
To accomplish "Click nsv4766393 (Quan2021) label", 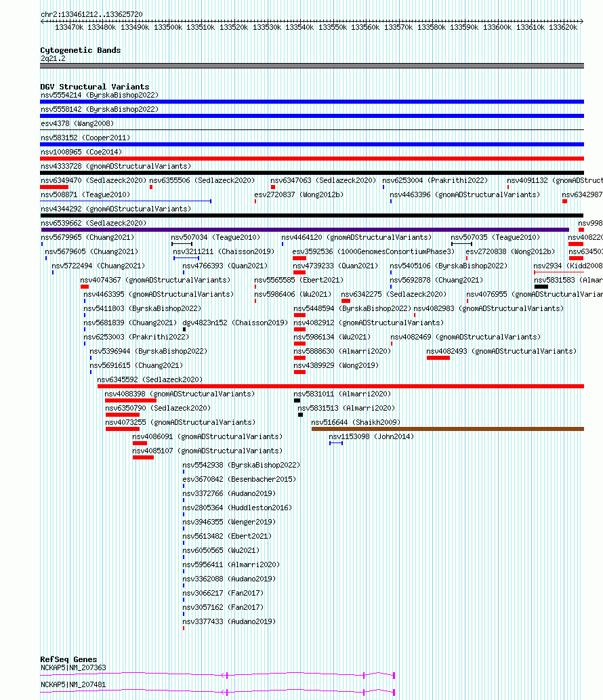I will pos(225,266).
